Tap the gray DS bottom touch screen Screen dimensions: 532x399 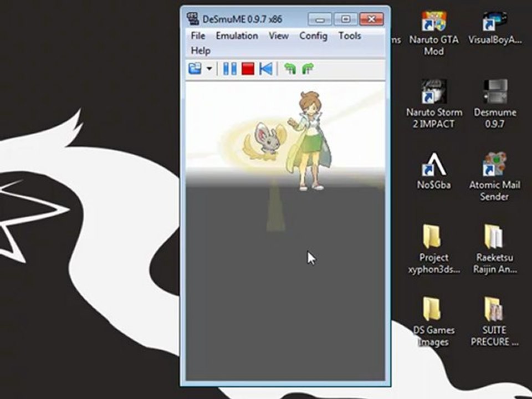tap(285, 285)
